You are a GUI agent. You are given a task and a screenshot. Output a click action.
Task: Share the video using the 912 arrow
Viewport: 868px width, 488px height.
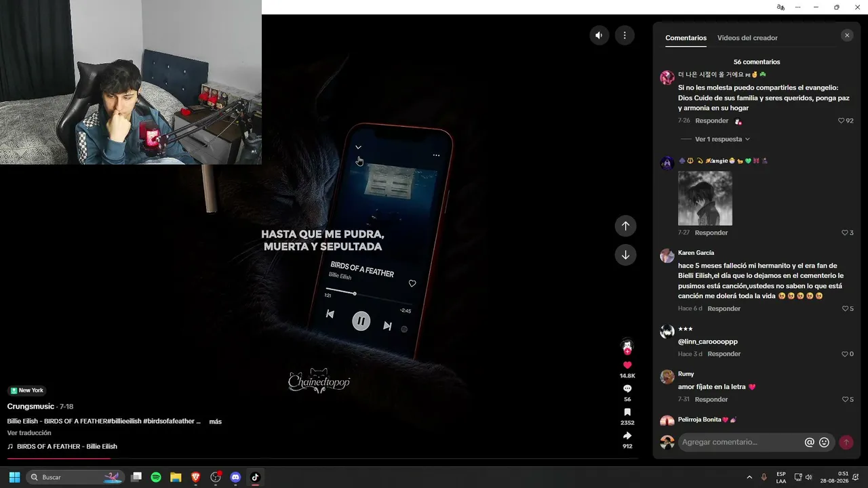click(x=627, y=435)
